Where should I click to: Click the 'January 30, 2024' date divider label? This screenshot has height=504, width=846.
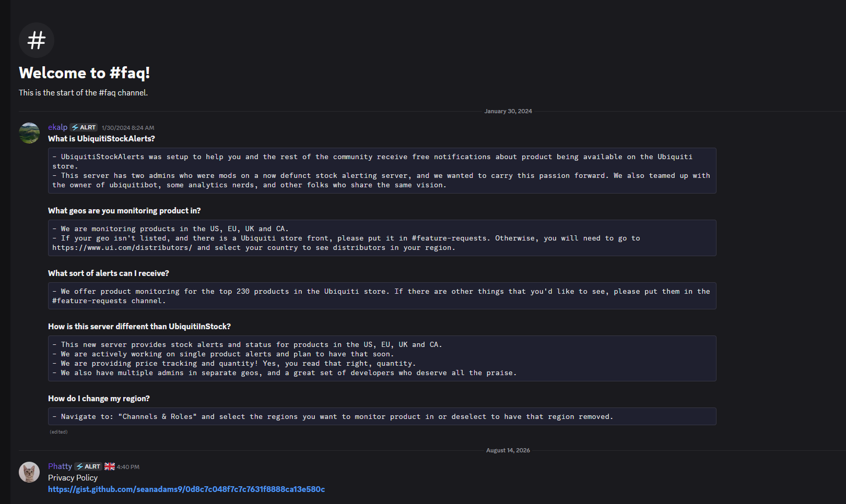[x=508, y=111]
